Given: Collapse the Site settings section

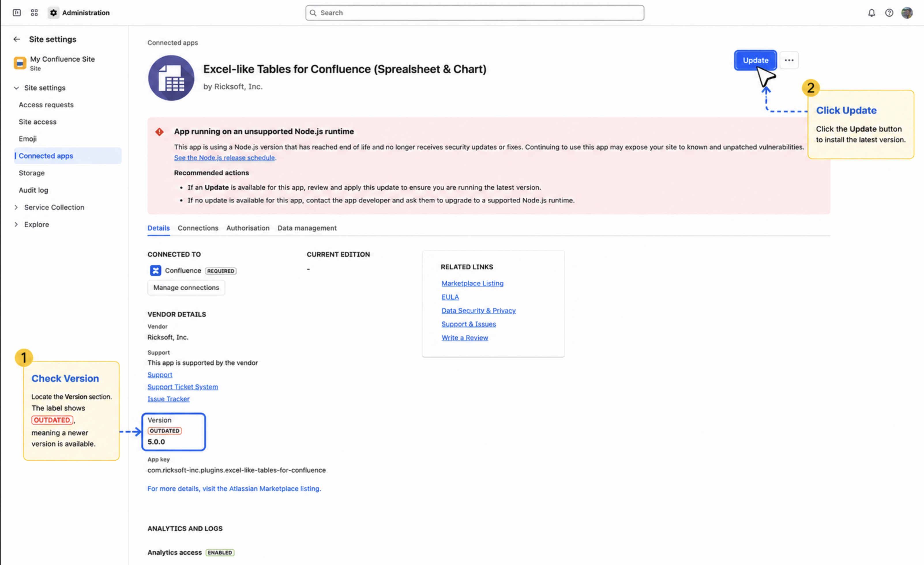Looking at the screenshot, I should 16,88.
